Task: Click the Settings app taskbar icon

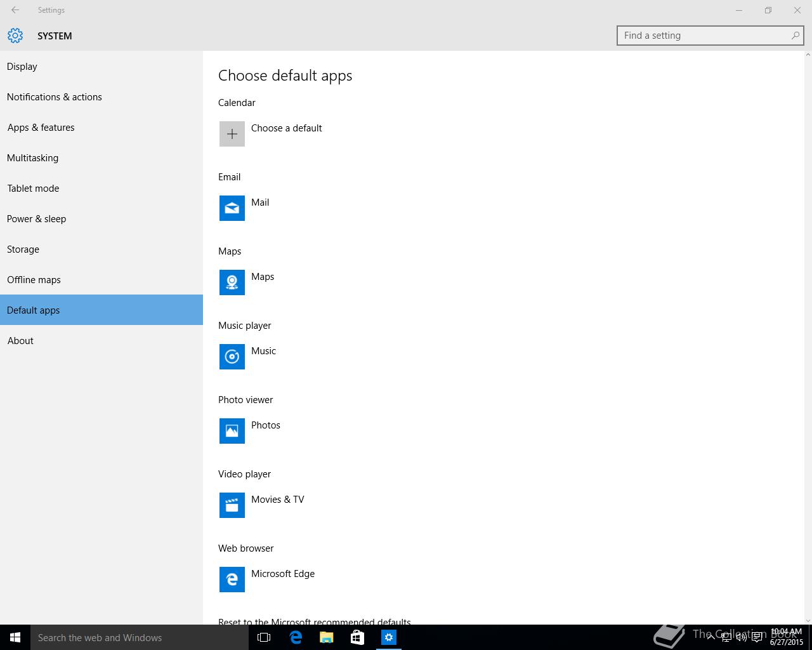Action: (x=389, y=637)
